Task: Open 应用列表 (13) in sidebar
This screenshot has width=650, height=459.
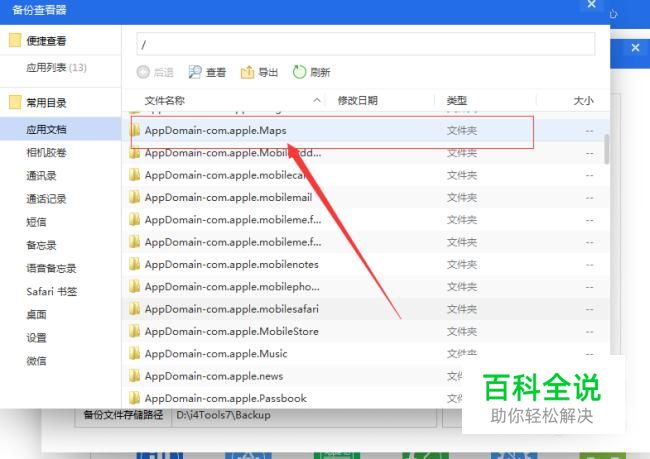Action: coord(56,68)
